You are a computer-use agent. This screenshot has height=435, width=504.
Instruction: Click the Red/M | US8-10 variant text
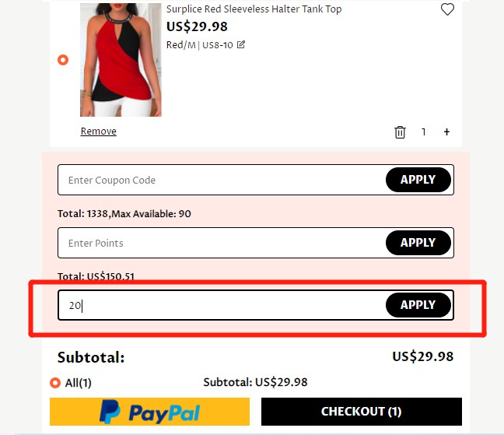[x=200, y=45]
